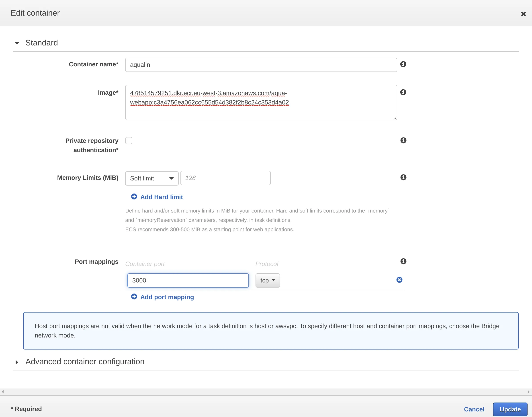The height and width of the screenshot is (417, 532).
Task: Click the memory limit value field showing 128
Action: 225,178
